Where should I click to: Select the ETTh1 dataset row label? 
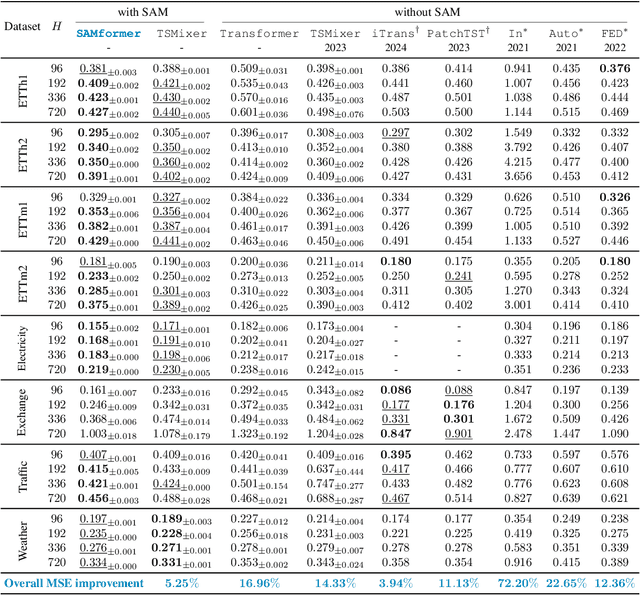point(23,91)
